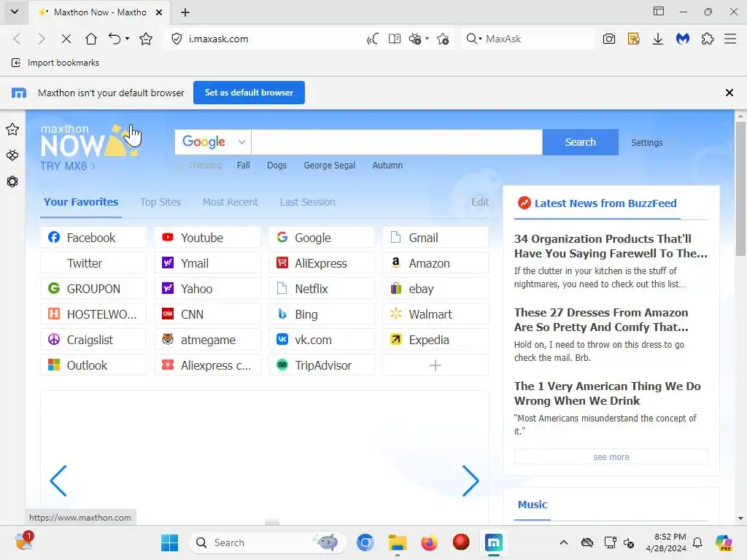
Task: Click see more under BuzzFeed news
Action: point(611,456)
